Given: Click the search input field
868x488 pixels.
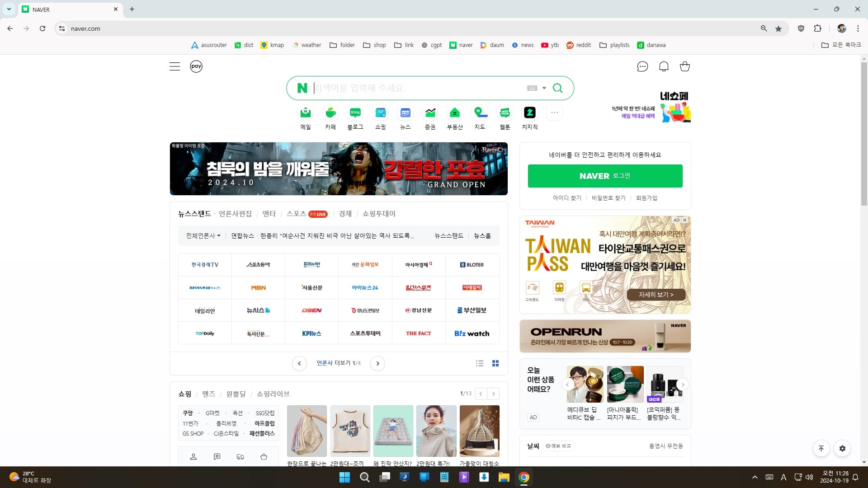Looking at the screenshot, I should tap(418, 88).
